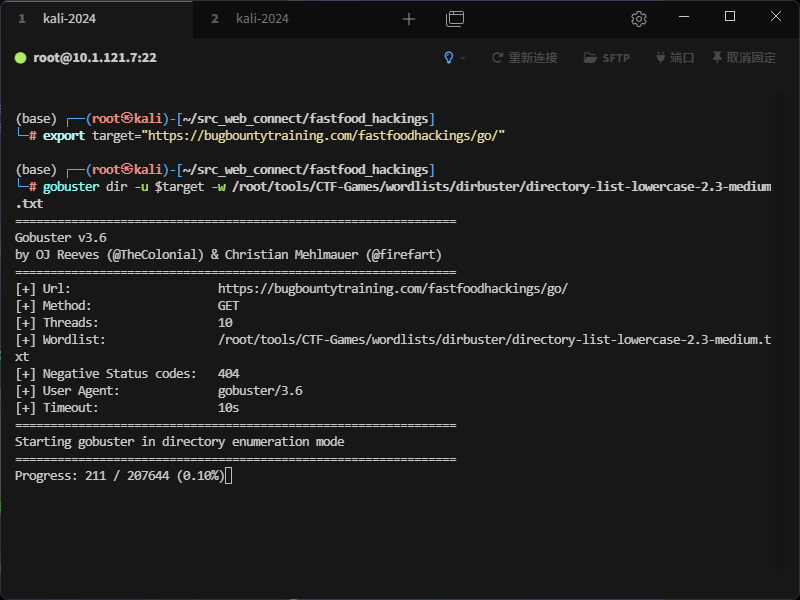
Task: Switch to the first kali-2024 tab
Action: click(x=70, y=19)
